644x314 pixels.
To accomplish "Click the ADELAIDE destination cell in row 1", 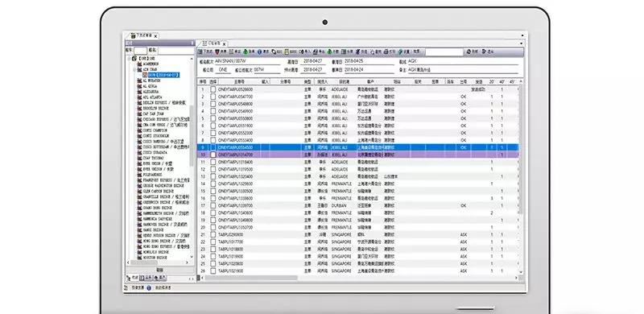I will (x=340, y=89).
